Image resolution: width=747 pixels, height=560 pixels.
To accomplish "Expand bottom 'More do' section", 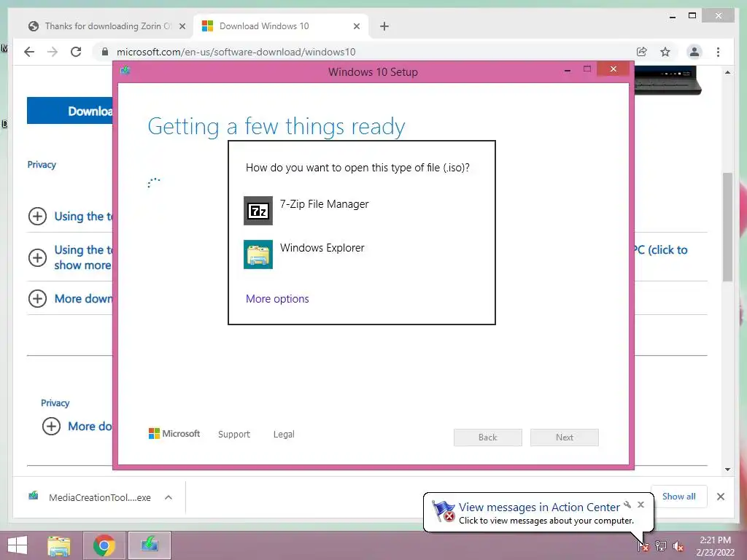I will (51, 426).
